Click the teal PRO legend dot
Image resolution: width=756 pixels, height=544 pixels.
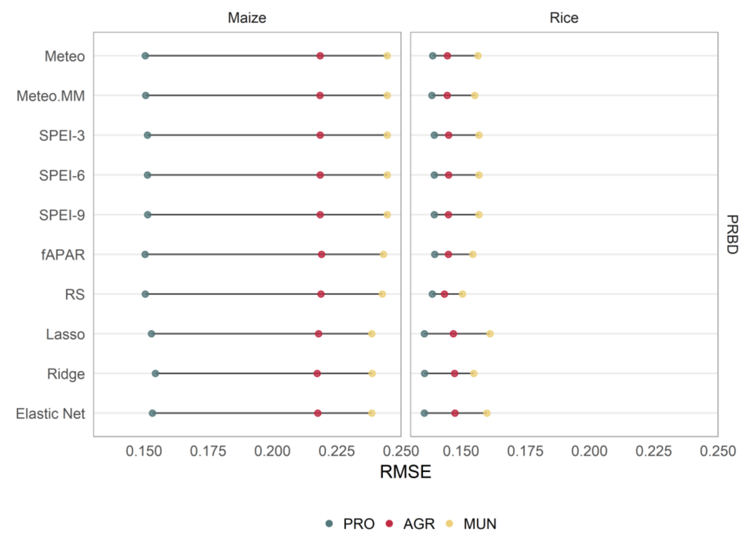coord(329,524)
